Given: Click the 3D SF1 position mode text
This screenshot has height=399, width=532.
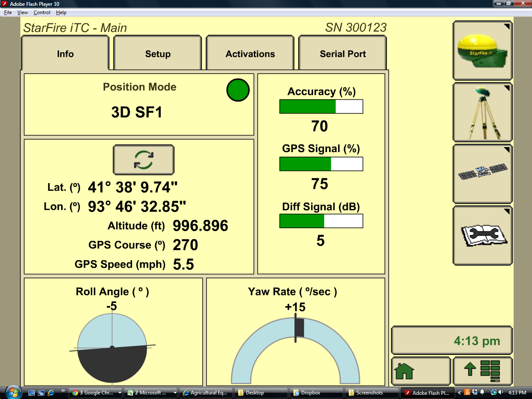Looking at the screenshot, I should pyautogui.click(x=137, y=112).
